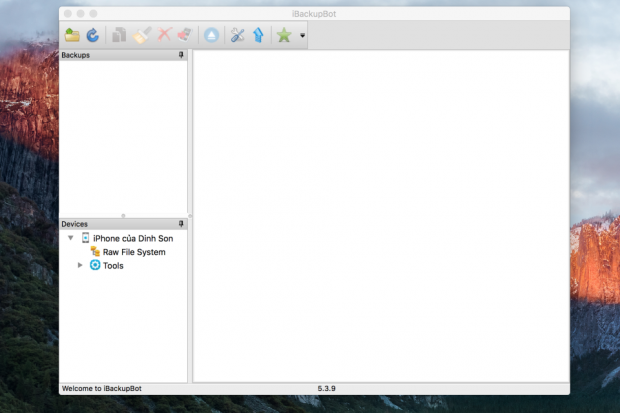This screenshot has width=620, height=413.
Task: Toggle the pin on the Devices panel
Action: (x=181, y=224)
